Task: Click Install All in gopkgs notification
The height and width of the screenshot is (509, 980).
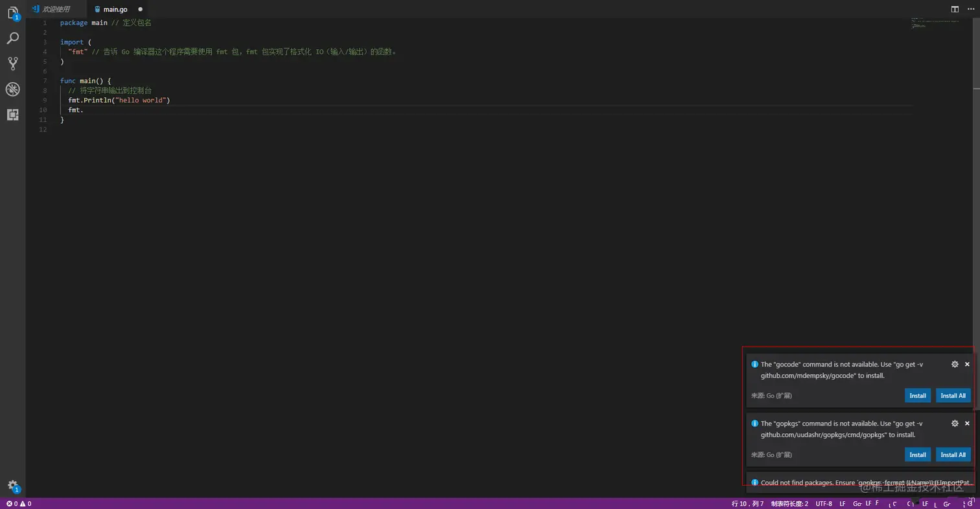Action: [x=953, y=454]
